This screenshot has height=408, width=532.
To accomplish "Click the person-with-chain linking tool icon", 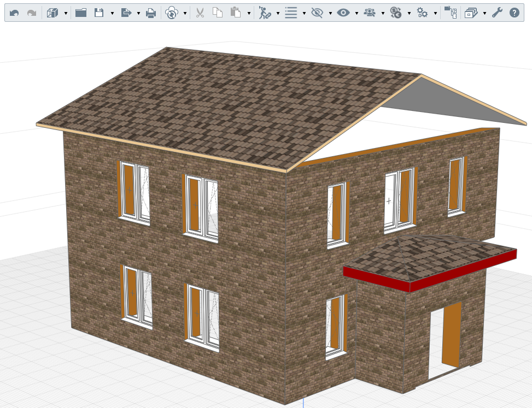I will coord(265,13).
